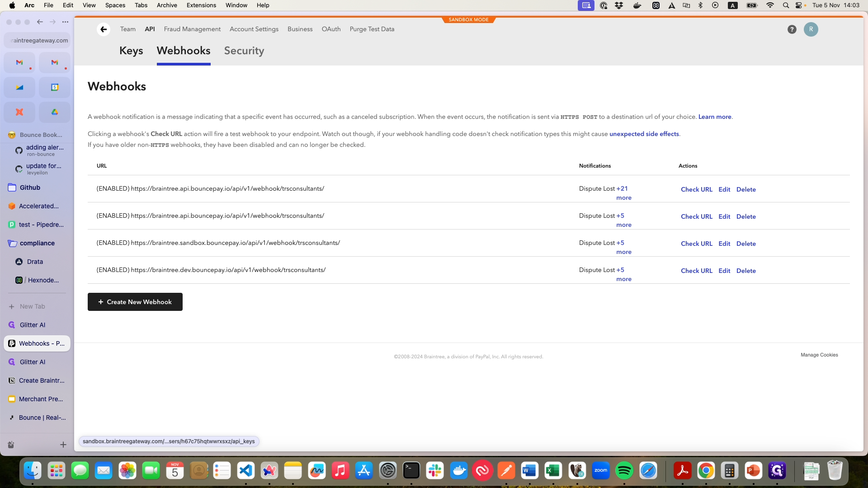Open Spotlight search in menu bar

coord(786,5)
